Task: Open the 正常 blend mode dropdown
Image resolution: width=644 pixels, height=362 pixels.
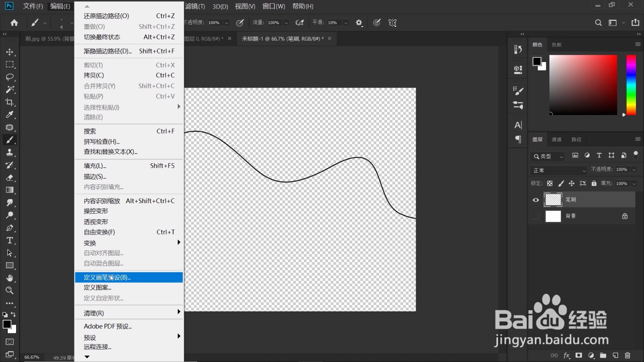Action: pos(559,170)
